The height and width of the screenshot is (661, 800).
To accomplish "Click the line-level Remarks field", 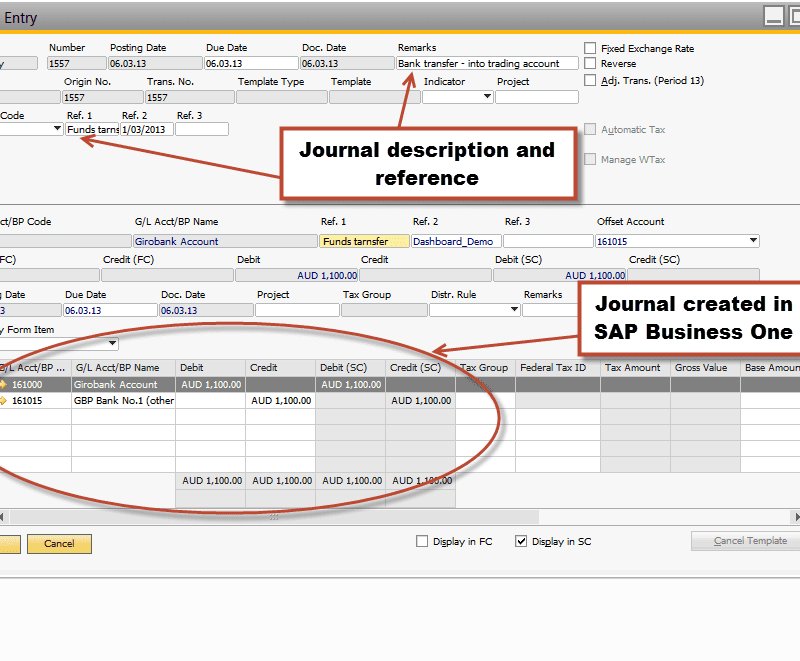I will click(x=551, y=310).
